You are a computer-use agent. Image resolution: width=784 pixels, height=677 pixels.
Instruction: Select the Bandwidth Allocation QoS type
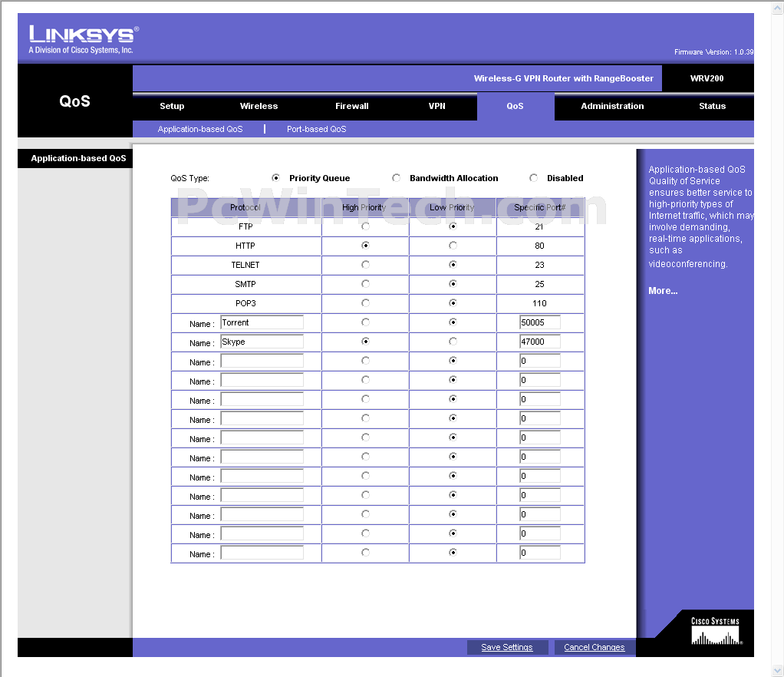click(397, 177)
